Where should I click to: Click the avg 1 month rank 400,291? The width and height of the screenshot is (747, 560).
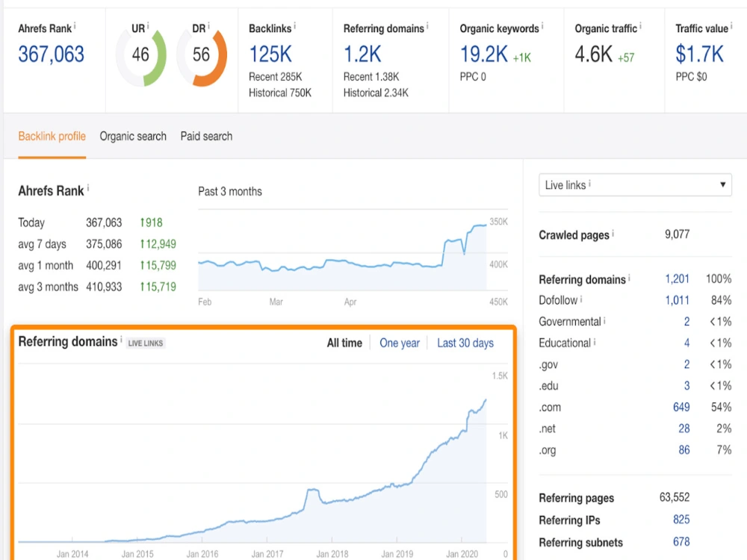(104, 265)
